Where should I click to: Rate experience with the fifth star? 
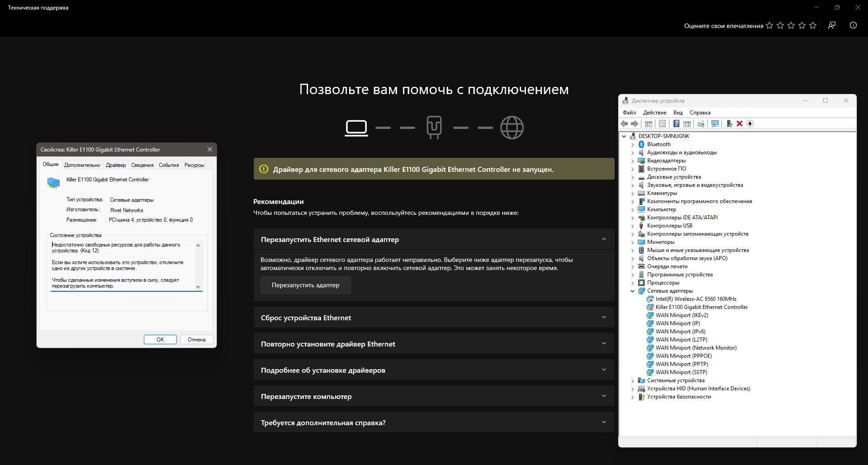tap(813, 26)
